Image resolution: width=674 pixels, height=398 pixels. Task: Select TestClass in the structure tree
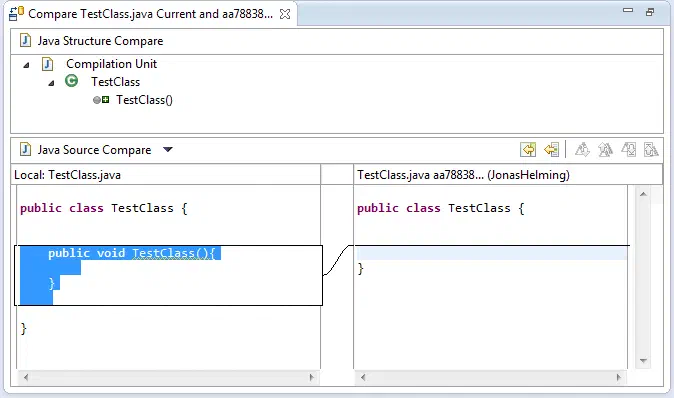[115, 82]
